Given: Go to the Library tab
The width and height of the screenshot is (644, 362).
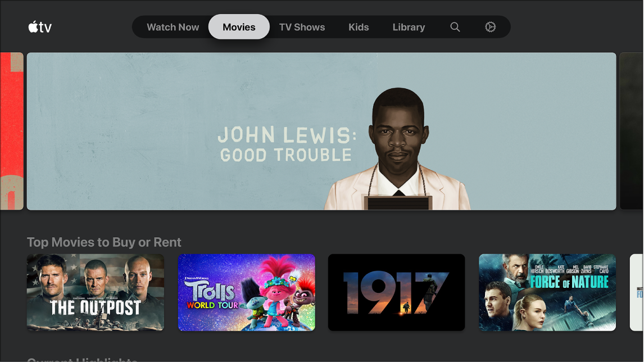Looking at the screenshot, I should pyautogui.click(x=409, y=26).
